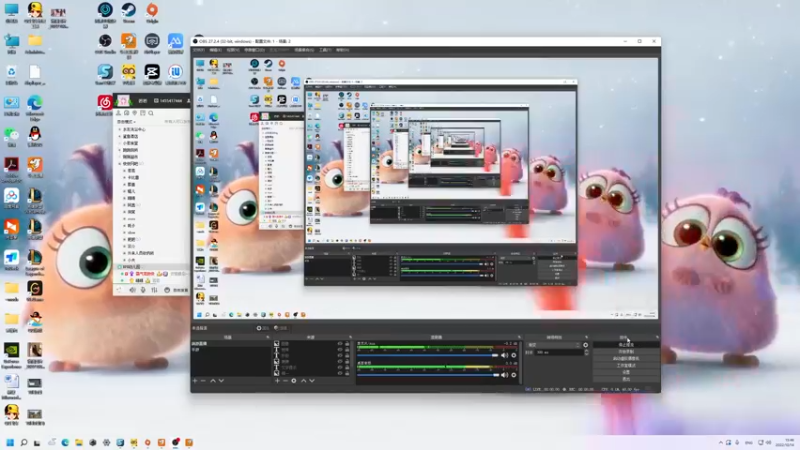Toggle lock icon of first source row
Image resolution: width=800 pixels, height=450 pixels.
(347, 344)
